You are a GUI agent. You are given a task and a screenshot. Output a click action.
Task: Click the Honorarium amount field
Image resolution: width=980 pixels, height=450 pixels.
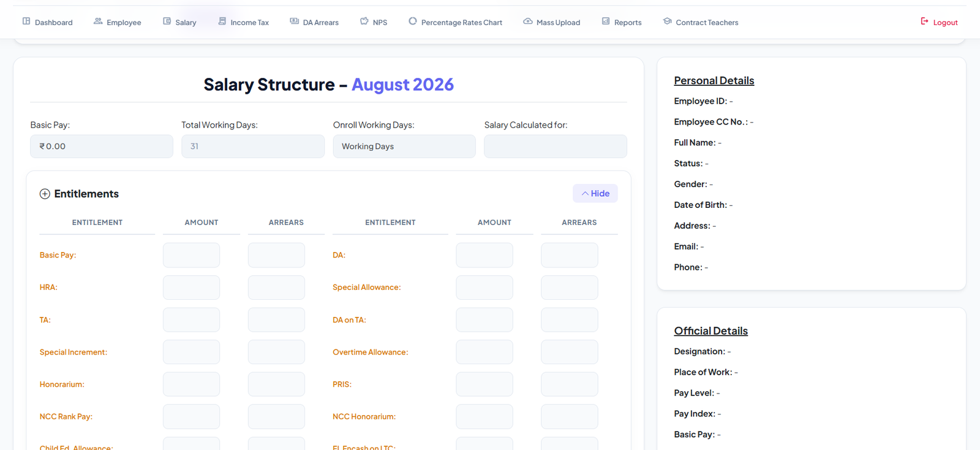tap(191, 384)
